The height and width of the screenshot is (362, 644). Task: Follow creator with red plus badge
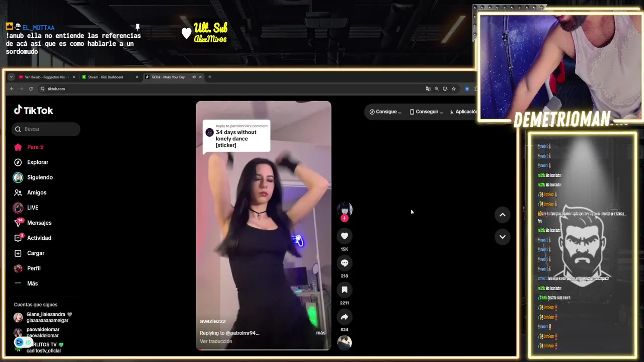pos(345,218)
